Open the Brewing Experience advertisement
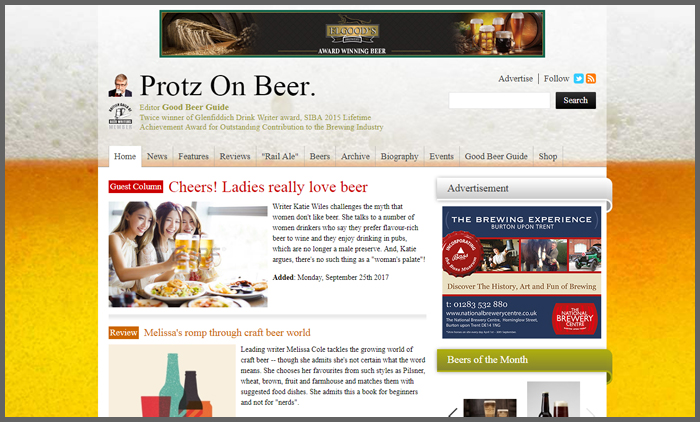 point(521,272)
